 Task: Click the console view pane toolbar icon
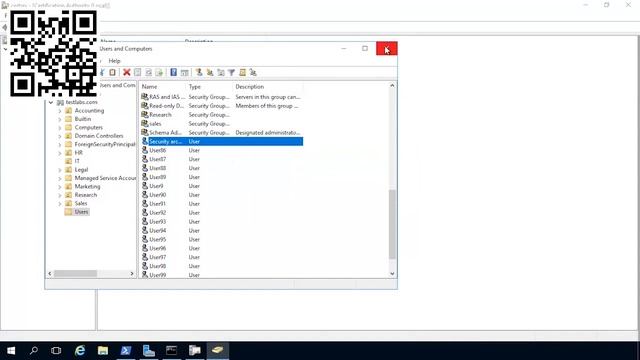[x=184, y=72]
